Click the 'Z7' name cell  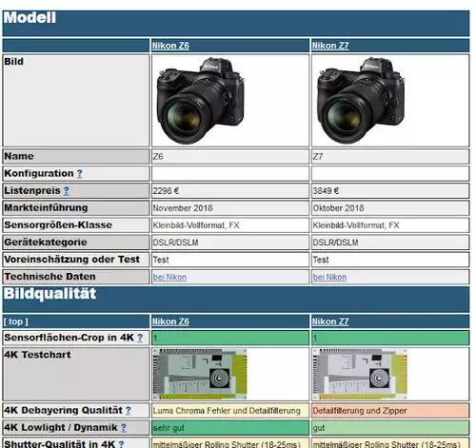click(390, 156)
